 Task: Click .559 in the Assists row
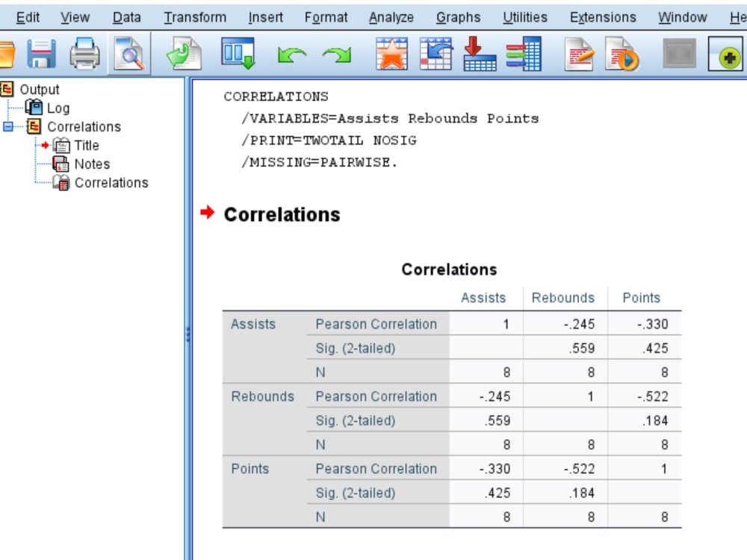pos(581,349)
